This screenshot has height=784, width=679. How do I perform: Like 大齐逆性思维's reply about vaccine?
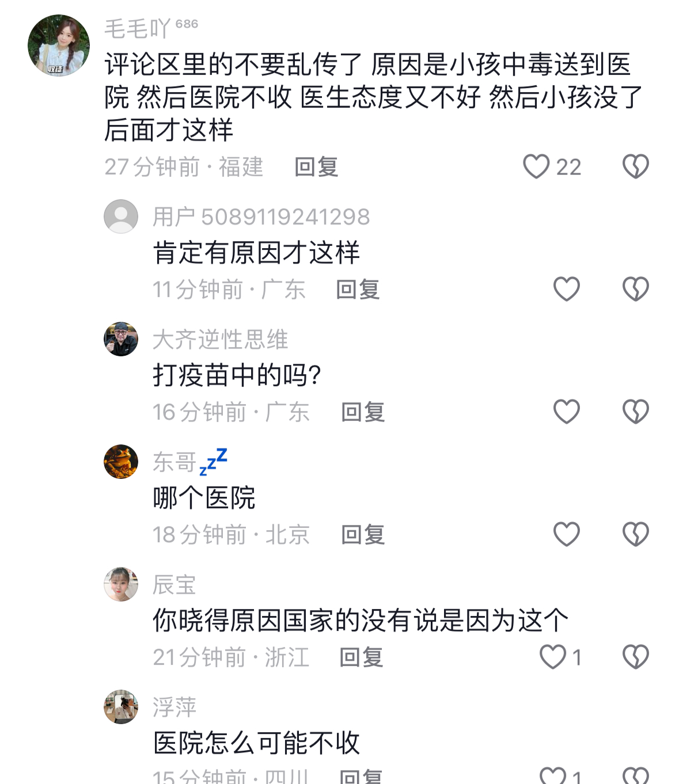(566, 412)
